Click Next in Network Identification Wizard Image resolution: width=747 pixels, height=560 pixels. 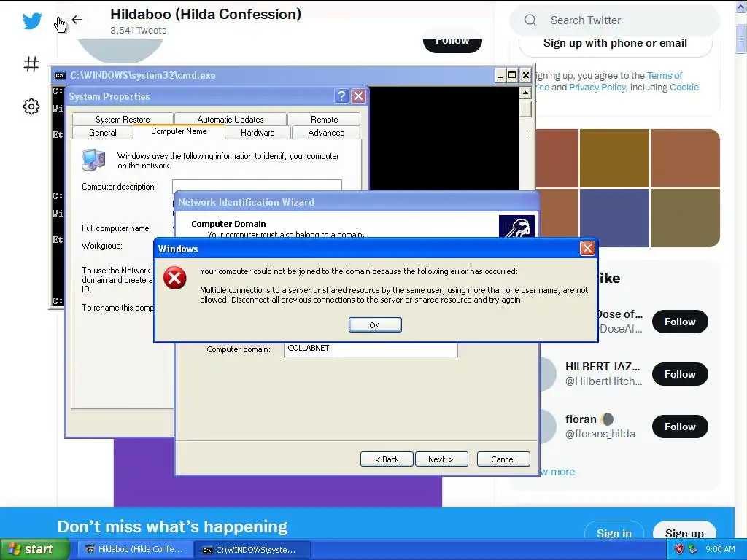click(441, 459)
